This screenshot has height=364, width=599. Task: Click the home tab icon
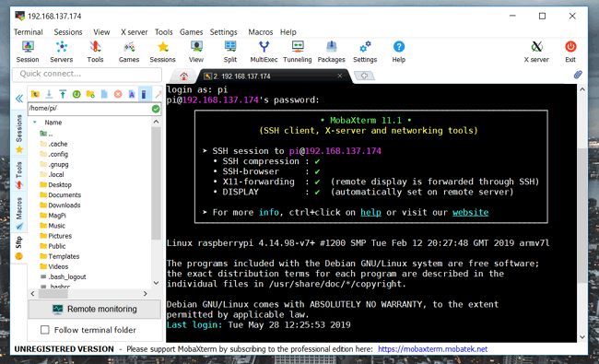click(183, 76)
